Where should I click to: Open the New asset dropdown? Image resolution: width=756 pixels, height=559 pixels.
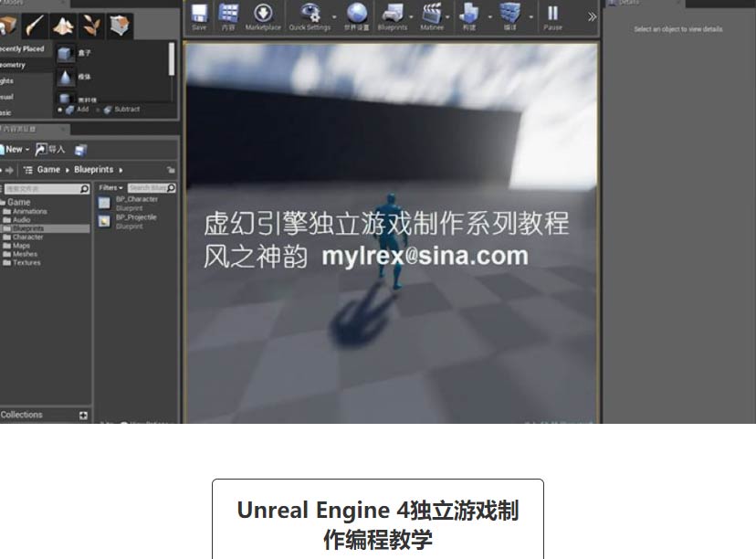tap(16, 150)
